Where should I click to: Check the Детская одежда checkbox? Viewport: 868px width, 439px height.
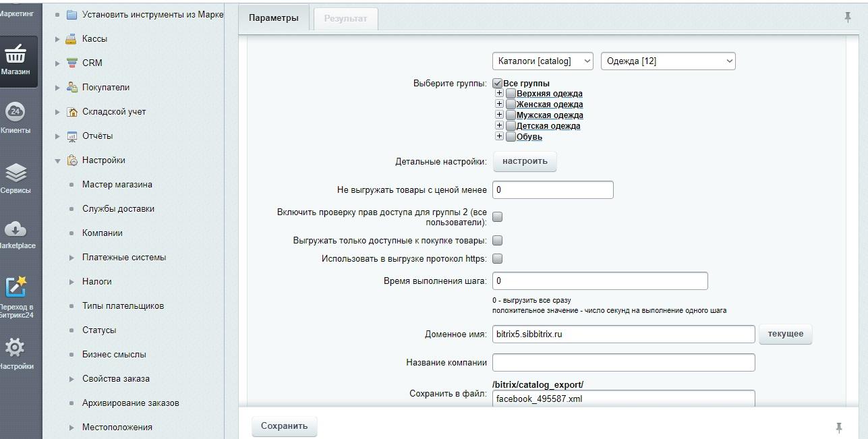pyautogui.click(x=511, y=126)
